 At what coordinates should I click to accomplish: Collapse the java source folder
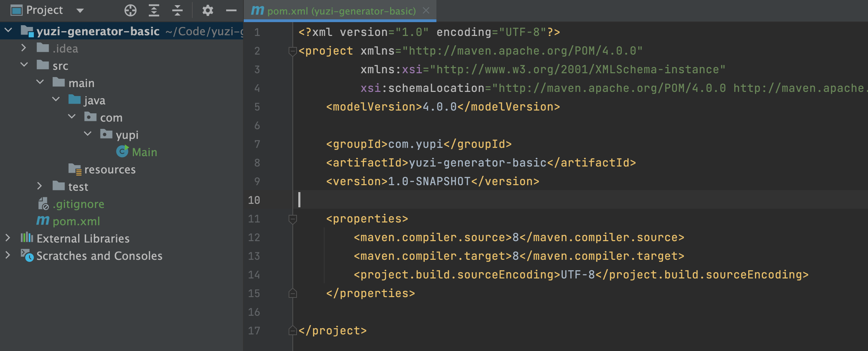point(56,99)
